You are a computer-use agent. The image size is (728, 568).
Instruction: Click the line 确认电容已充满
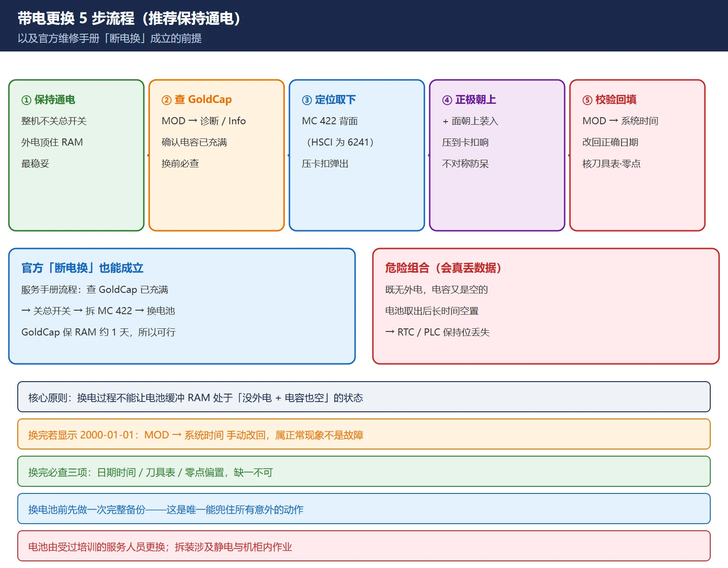(194, 142)
